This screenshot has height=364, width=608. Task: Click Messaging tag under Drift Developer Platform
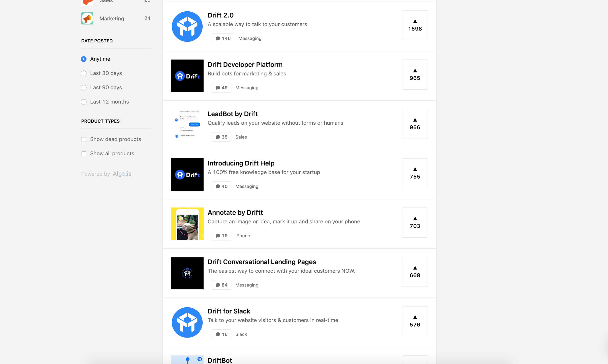247,87
